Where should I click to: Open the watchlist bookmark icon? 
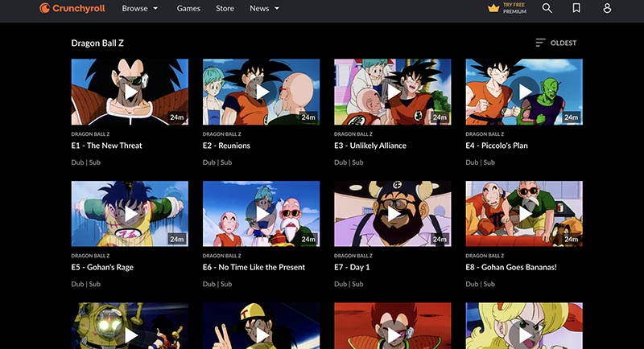[x=576, y=8]
